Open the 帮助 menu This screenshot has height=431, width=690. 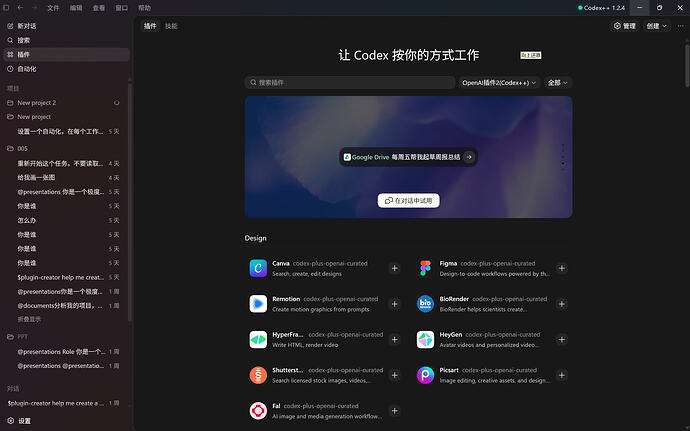[144, 7]
